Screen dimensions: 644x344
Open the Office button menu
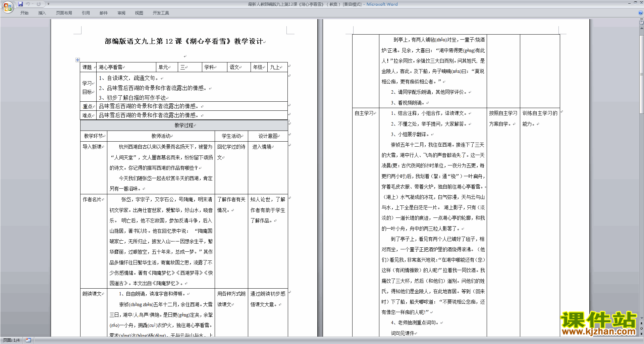[7, 7]
